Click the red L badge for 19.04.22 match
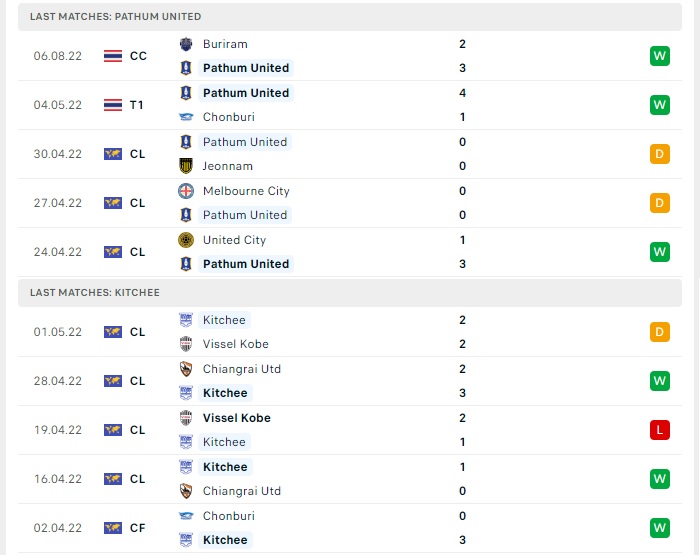This screenshot has width=700, height=555. click(x=660, y=430)
